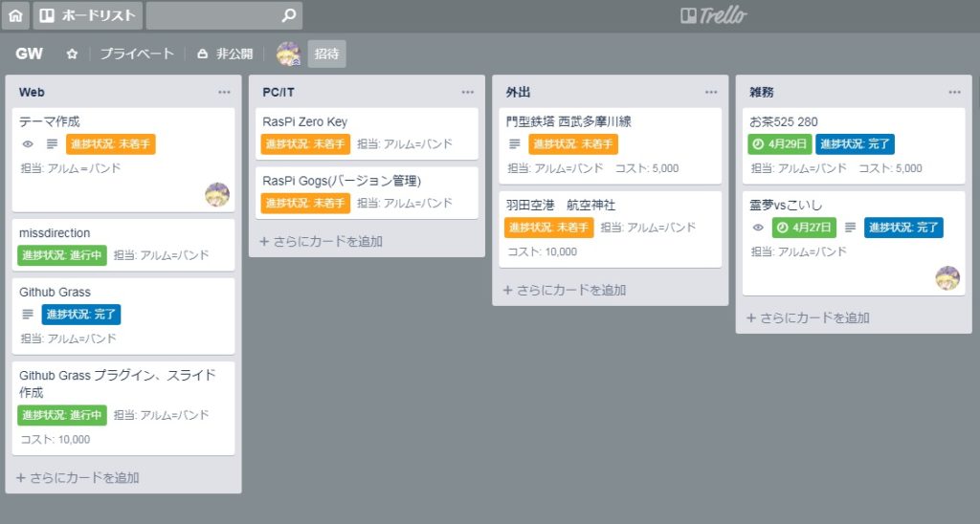Click コスト: 10,000 on 羽田空港 card
Image resolution: width=980 pixels, height=524 pixels.
(543, 251)
